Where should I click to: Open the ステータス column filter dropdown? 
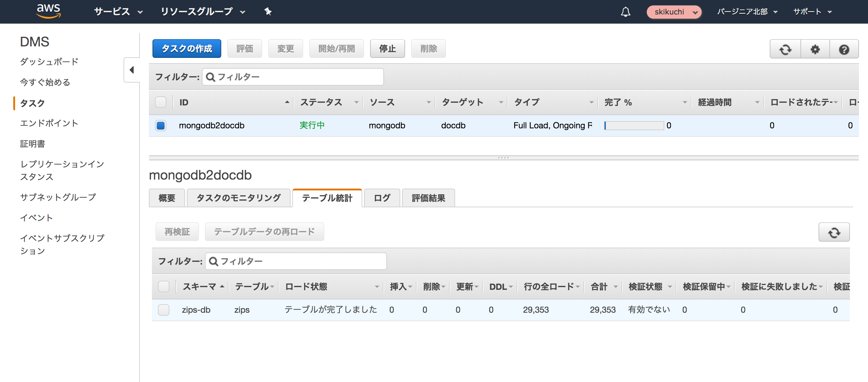[357, 102]
